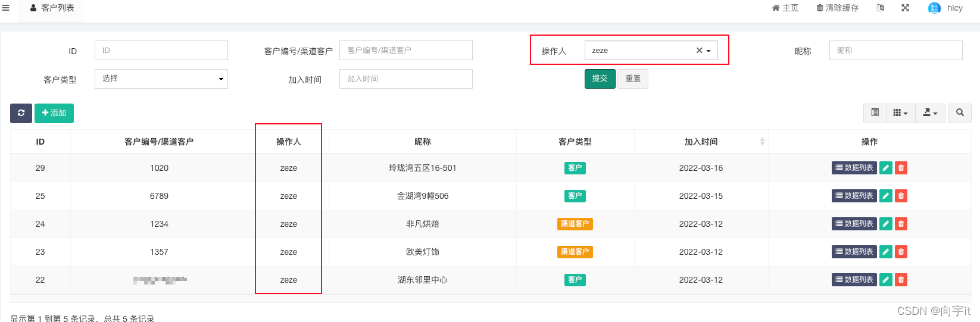Edit the 欧美灯饰 row

(886, 252)
